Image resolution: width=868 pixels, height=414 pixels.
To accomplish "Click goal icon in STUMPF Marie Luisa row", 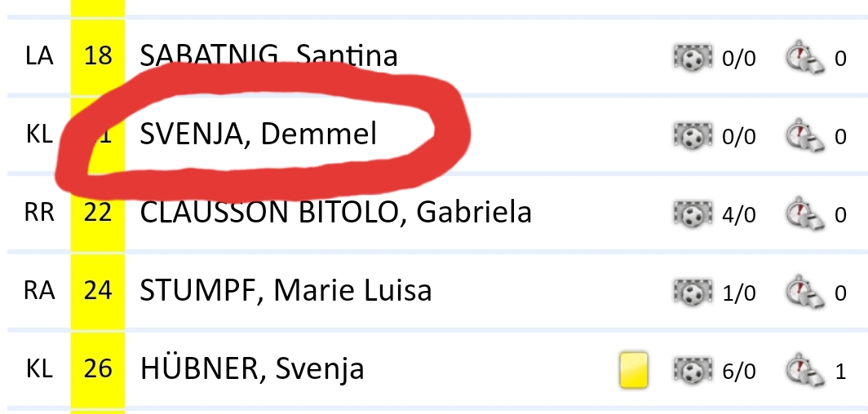I will [693, 291].
